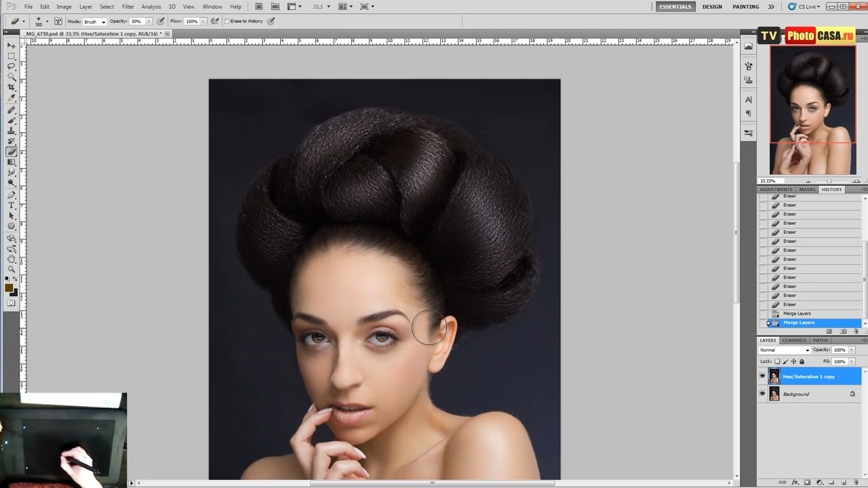Click the Essentials workspace button
Image resolution: width=868 pixels, height=488 pixels.
[676, 7]
